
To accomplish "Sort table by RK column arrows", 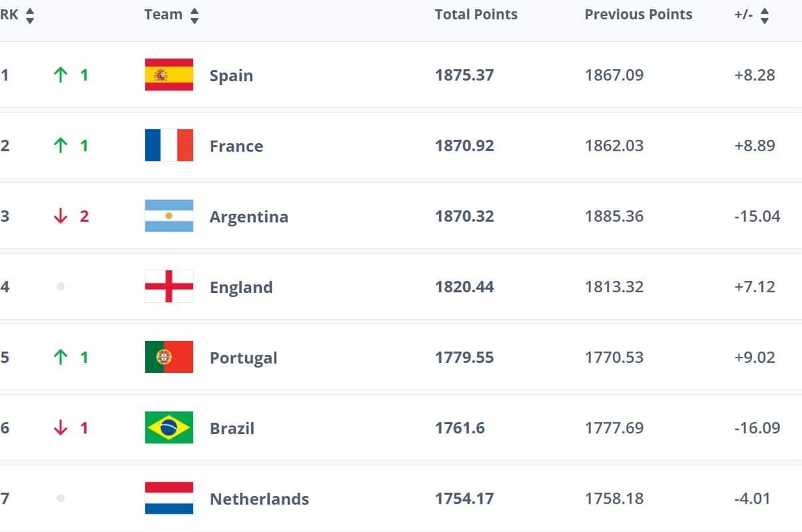I will 29,15.
